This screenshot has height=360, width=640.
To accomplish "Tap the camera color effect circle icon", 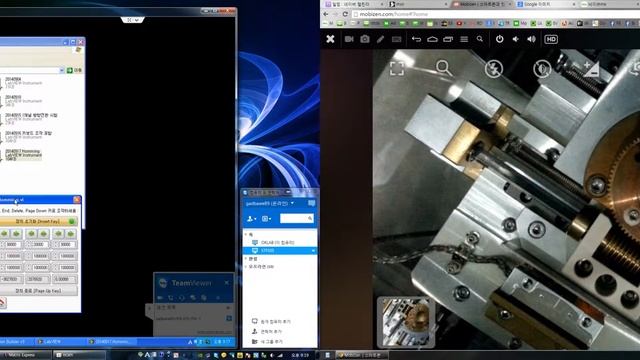I will pos(542,69).
